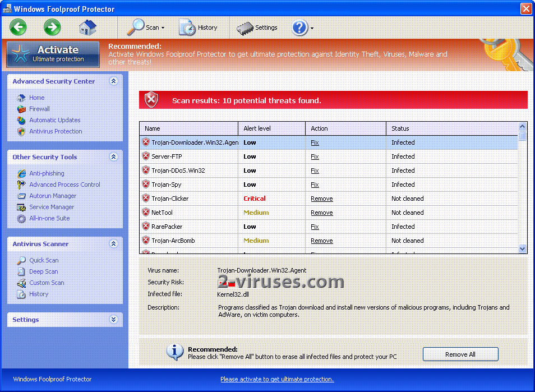The height and width of the screenshot is (392, 535).
Task: Sort threats by the Name column header
Action: 188,128
